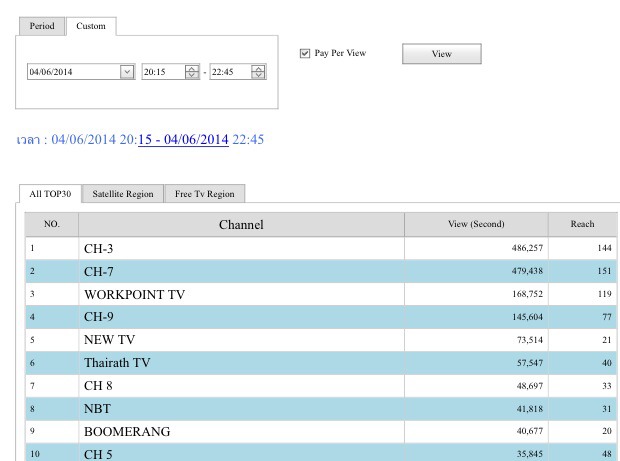
Task: Click the view value 57,547
Action: (530, 363)
